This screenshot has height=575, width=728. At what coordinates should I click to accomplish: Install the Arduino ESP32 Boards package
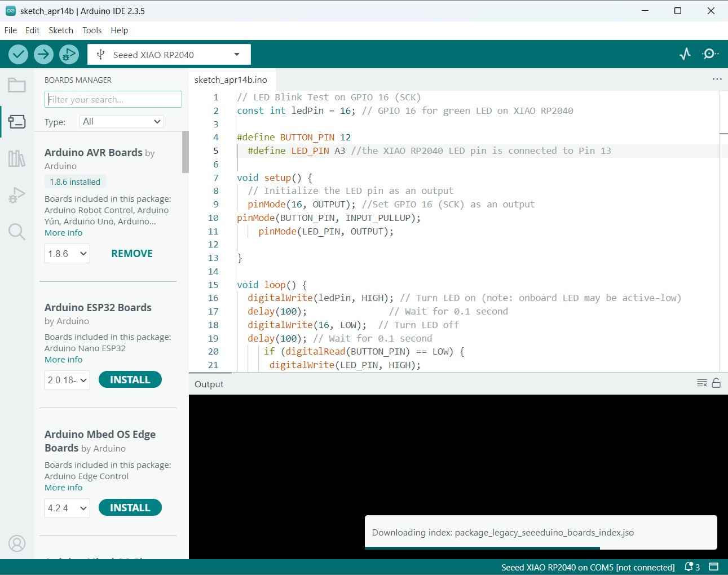click(130, 380)
